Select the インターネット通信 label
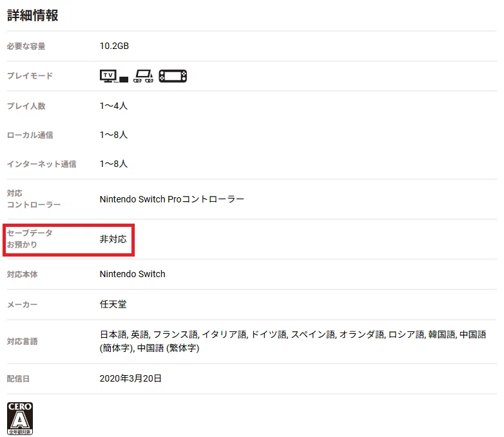This screenshot has height=437, width=504. tap(41, 164)
